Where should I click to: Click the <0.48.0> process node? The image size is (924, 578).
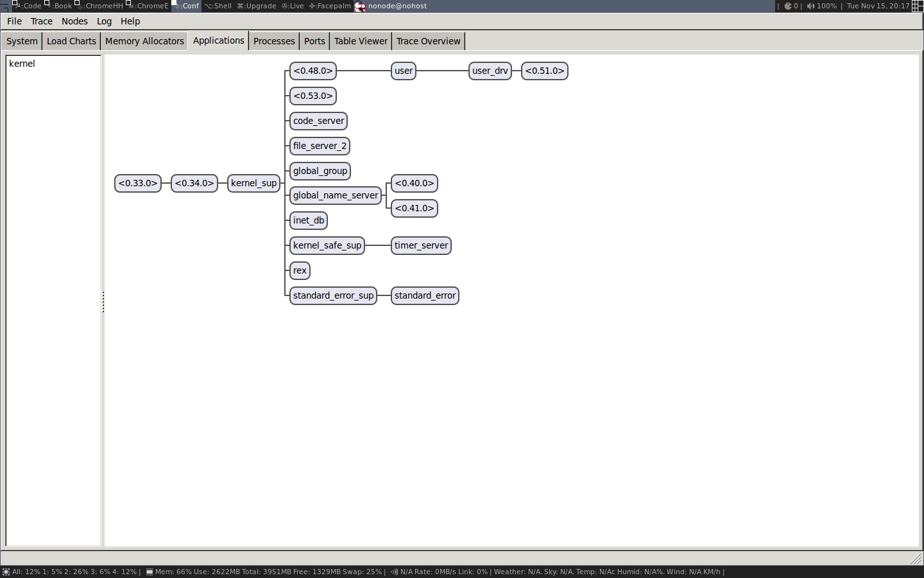[313, 71]
